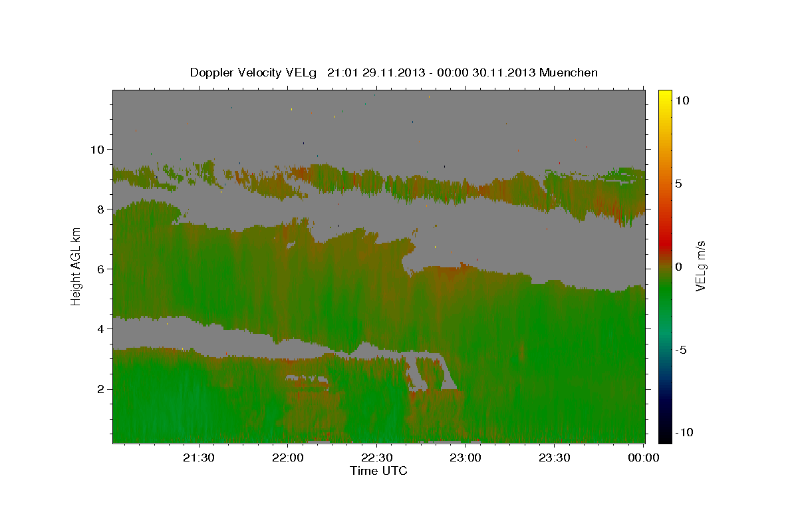Click the '22:00' time axis label
798x532 pixels.
[288, 458]
